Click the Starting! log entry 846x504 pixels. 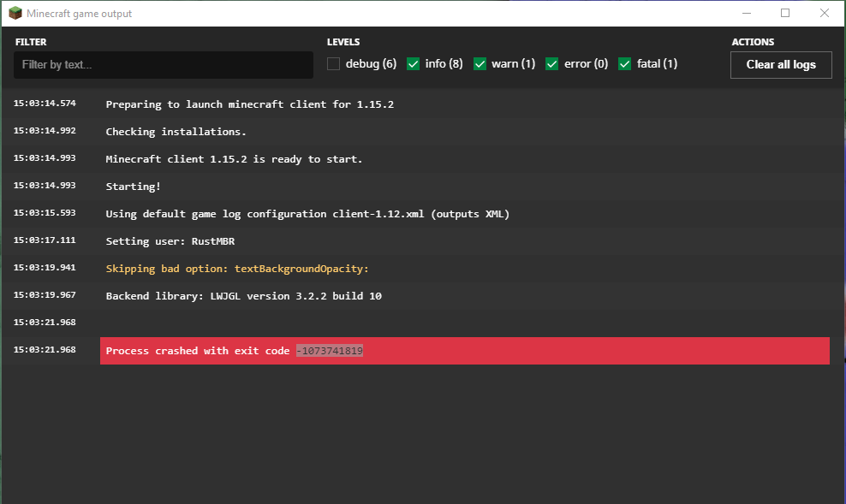point(134,187)
